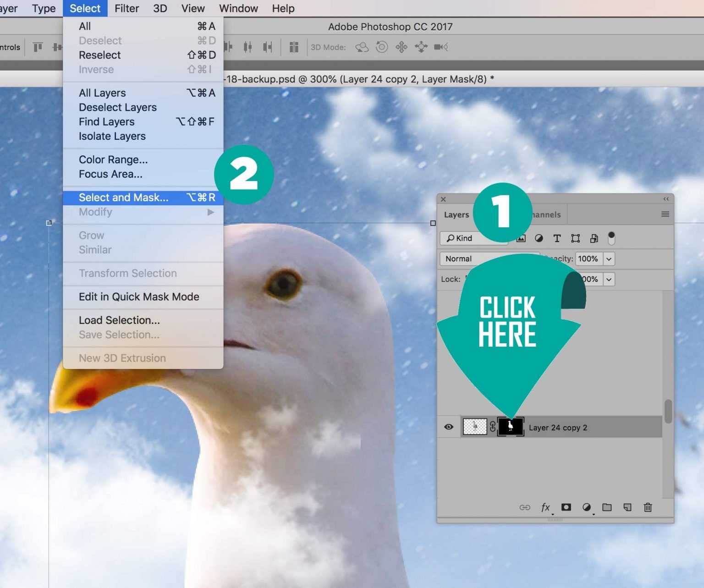Create a new group with the folder icon
The image size is (704, 588).
click(607, 507)
